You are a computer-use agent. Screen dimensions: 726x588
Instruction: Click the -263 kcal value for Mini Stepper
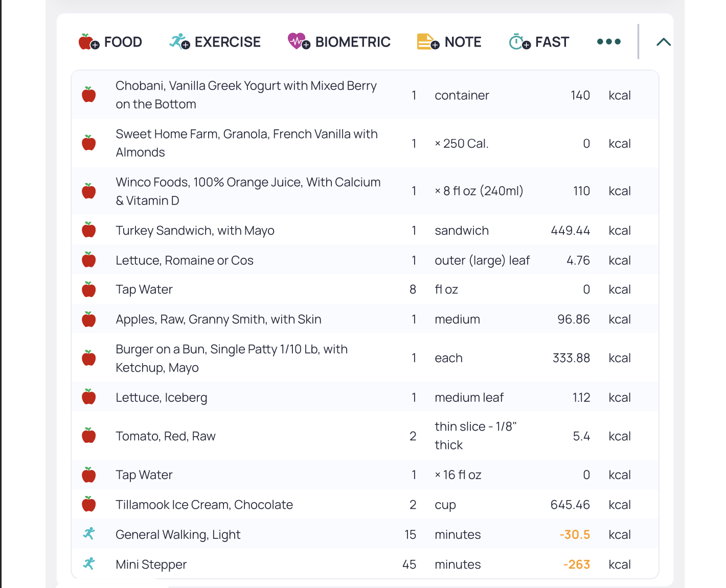[x=577, y=564]
